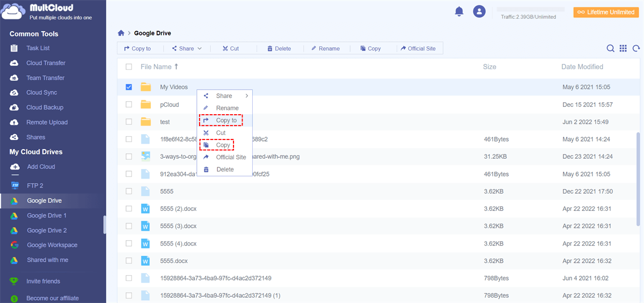The height and width of the screenshot is (303, 644).
Task: Click the Lifetime Unlimited button
Action: tap(606, 12)
